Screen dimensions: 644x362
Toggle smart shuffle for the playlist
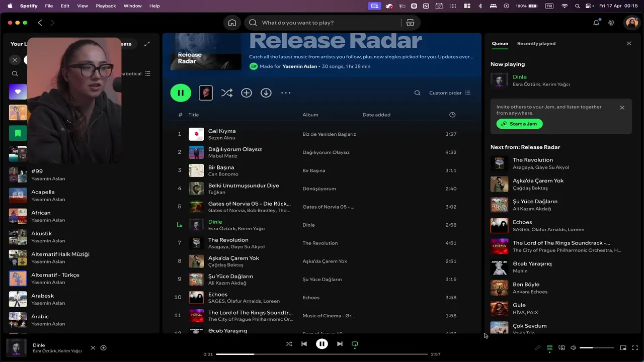click(227, 93)
